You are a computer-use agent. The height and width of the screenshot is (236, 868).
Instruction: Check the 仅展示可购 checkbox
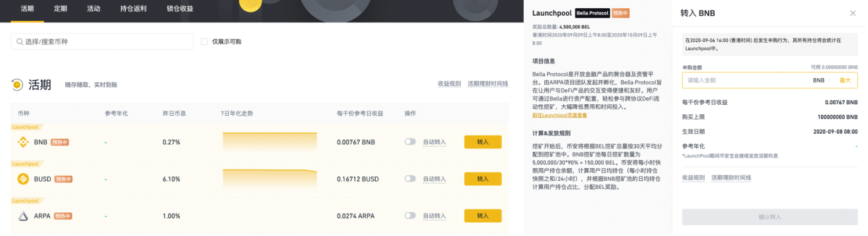tap(204, 41)
